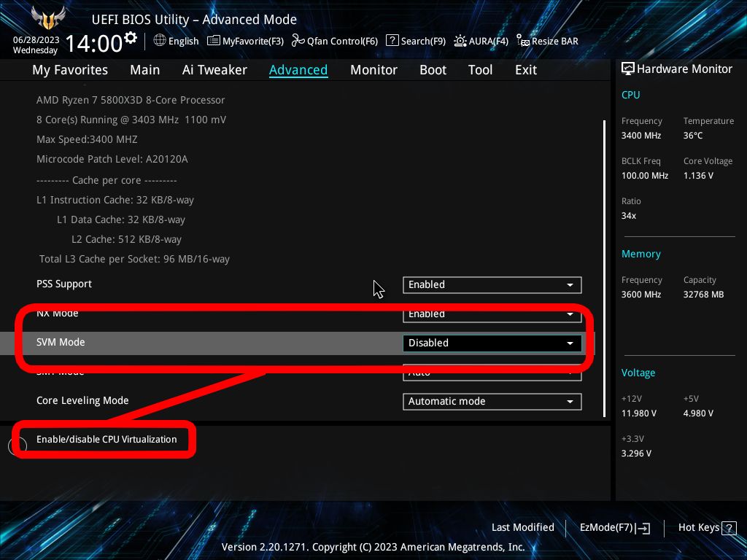Open date and time settings gear
The image size is (747, 560).
point(131,38)
